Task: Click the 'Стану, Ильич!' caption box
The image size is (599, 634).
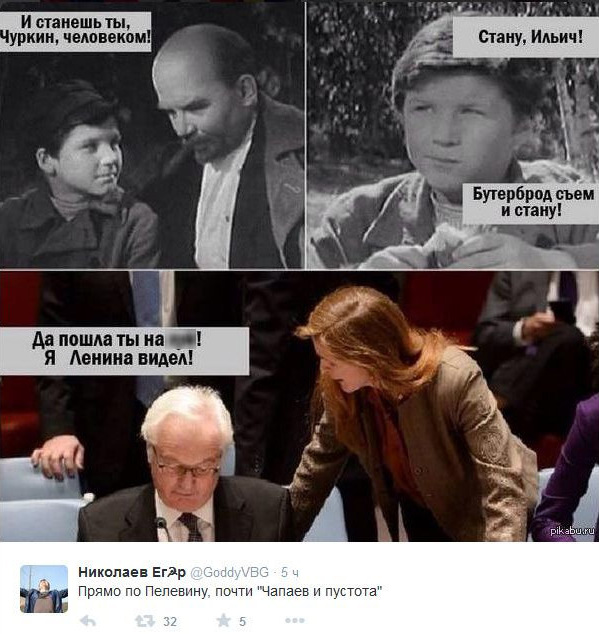Action: tap(525, 37)
